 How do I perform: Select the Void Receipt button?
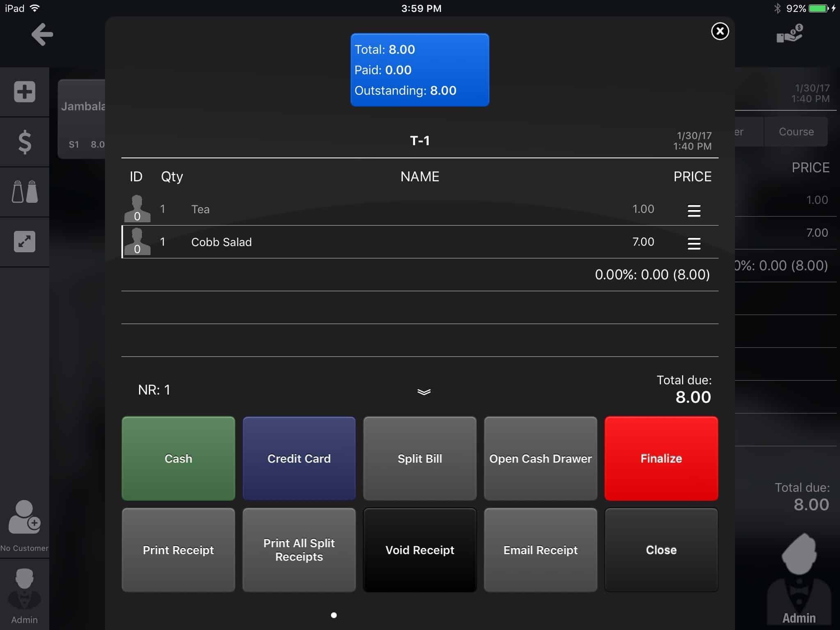point(420,550)
